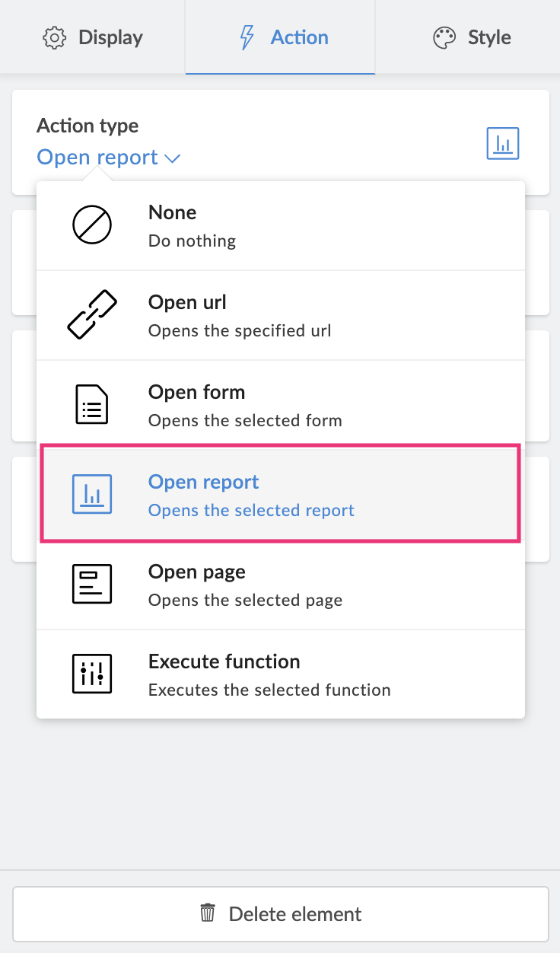Collapse the Open report action type dropdown

tap(108, 158)
